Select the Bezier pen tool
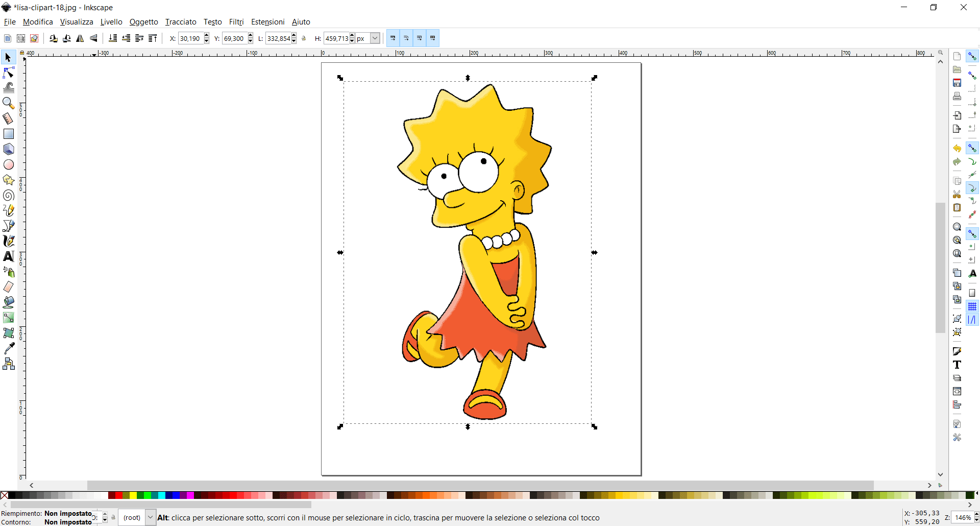 (x=8, y=226)
